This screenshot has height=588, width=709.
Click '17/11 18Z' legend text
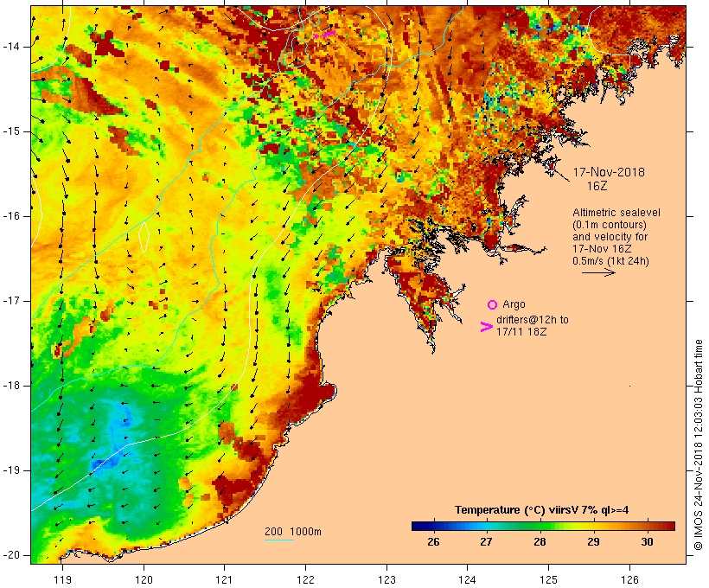pos(521,332)
